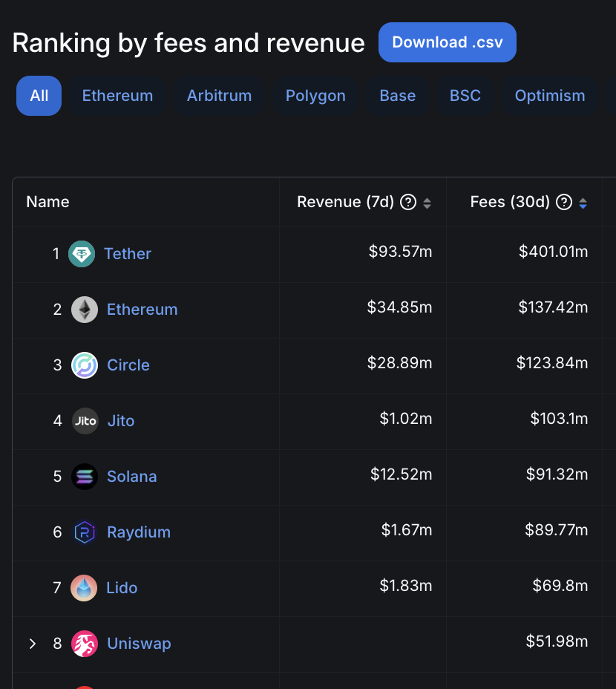Screen dimensions: 616x689
Task: Select the Arbitrum chain filter tab
Action: coord(219,96)
